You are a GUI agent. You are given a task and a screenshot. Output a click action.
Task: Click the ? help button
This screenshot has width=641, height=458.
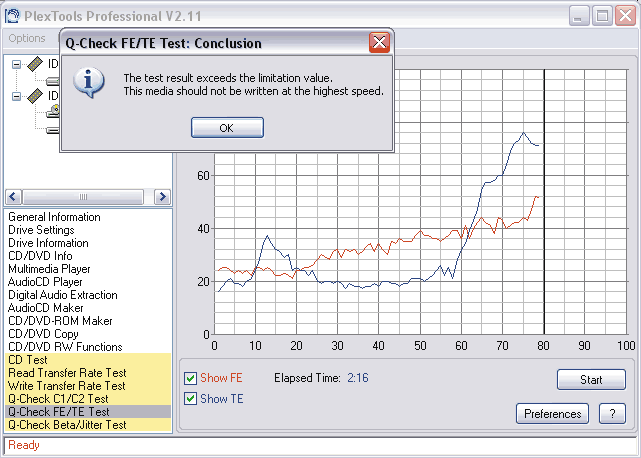(x=612, y=414)
